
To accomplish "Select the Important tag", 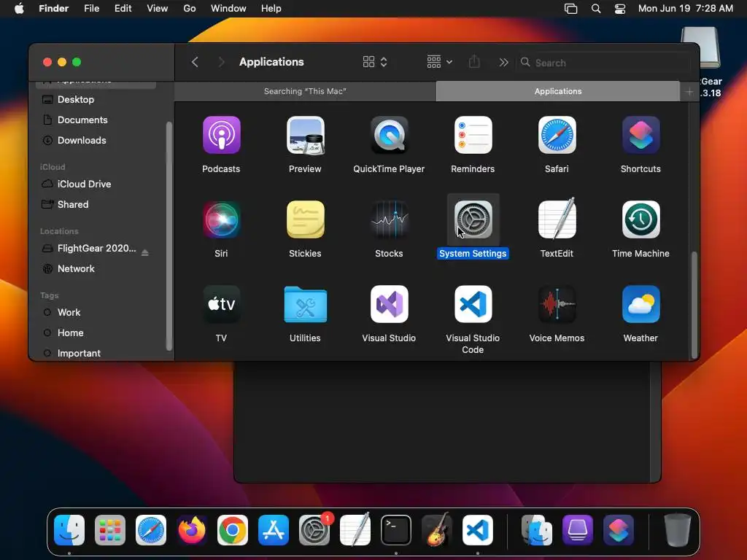I will point(96,354).
